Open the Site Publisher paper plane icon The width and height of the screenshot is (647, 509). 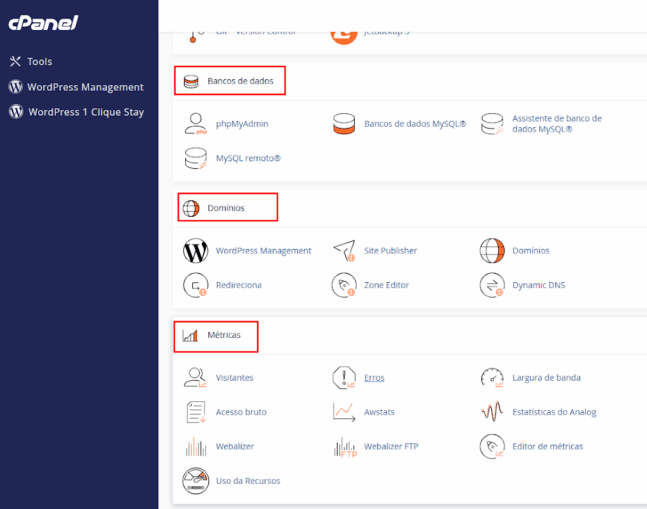coord(344,250)
